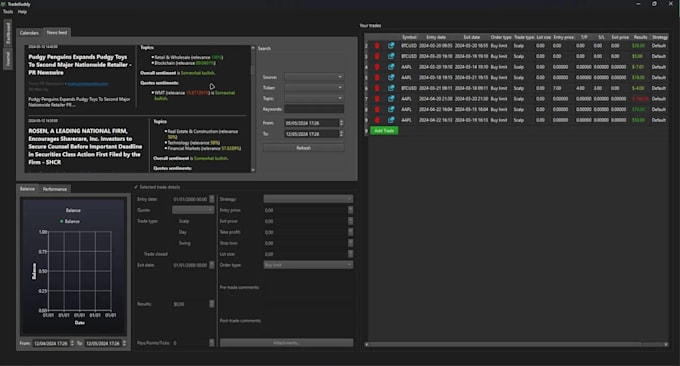Image resolution: width=680 pixels, height=366 pixels.
Task: Delete trade row 9 with red icon
Action: click(x=377, y=120)
